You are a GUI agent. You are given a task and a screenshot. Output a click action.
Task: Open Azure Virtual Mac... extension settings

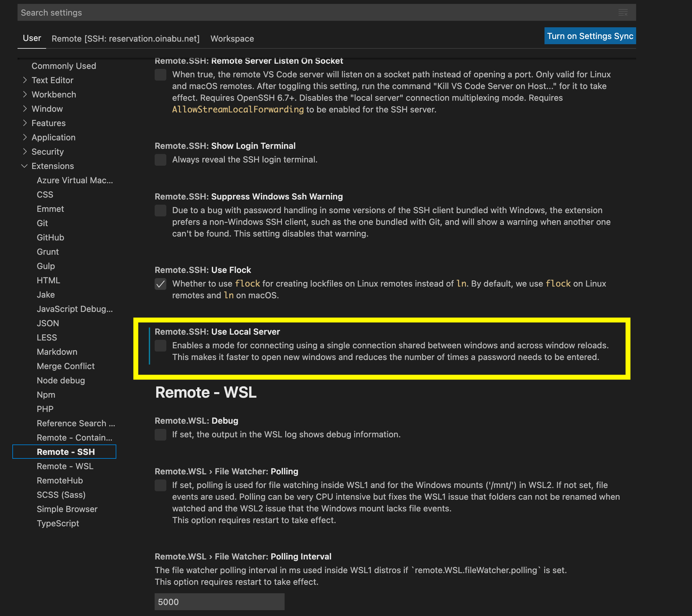pyautogui.click(x=75, y=180)
